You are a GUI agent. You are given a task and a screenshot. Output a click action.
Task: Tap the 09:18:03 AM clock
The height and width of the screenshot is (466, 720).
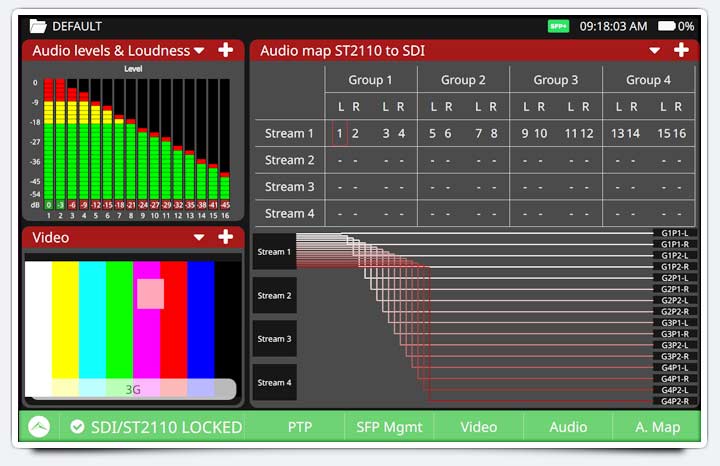click(x=613, y=26)
